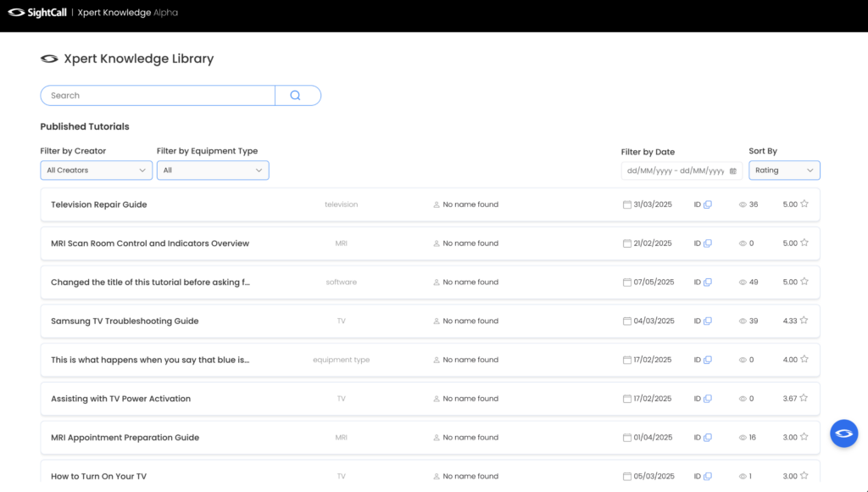Click calendar icon in Filter by Date field
The image size is (868, 492).
pos(733,171)
